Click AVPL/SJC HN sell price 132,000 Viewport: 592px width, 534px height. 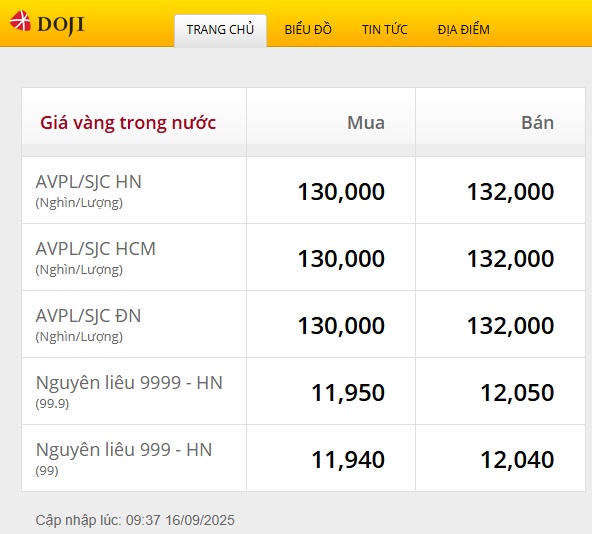(x=510, y=191)
